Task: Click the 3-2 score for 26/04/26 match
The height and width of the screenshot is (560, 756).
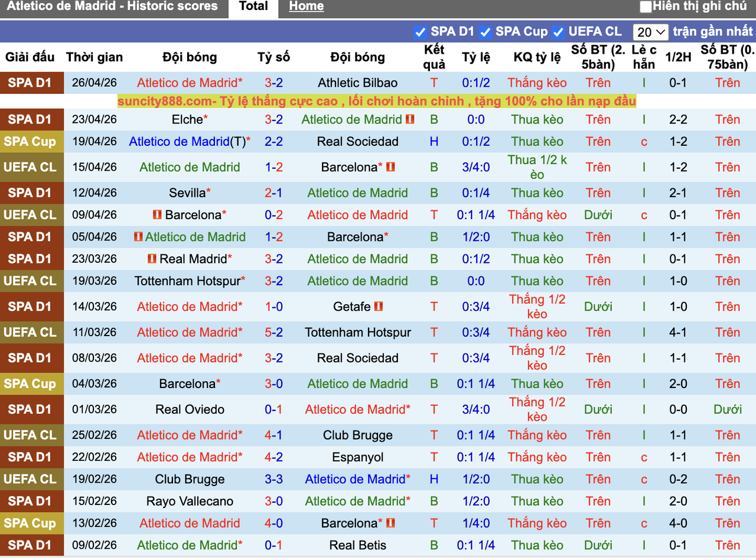Action: [274, 83]
